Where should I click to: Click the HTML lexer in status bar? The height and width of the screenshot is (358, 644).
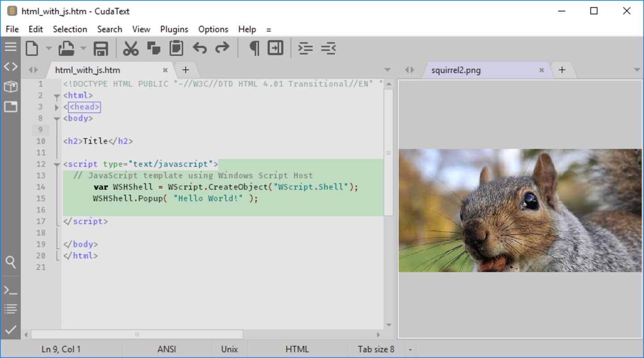click(x=297, y=349)
